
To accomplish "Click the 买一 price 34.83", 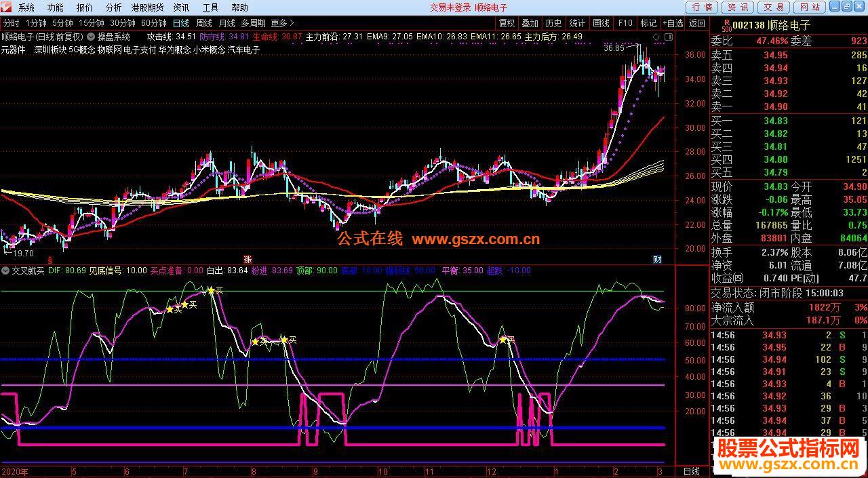I will tap(776, 121).
